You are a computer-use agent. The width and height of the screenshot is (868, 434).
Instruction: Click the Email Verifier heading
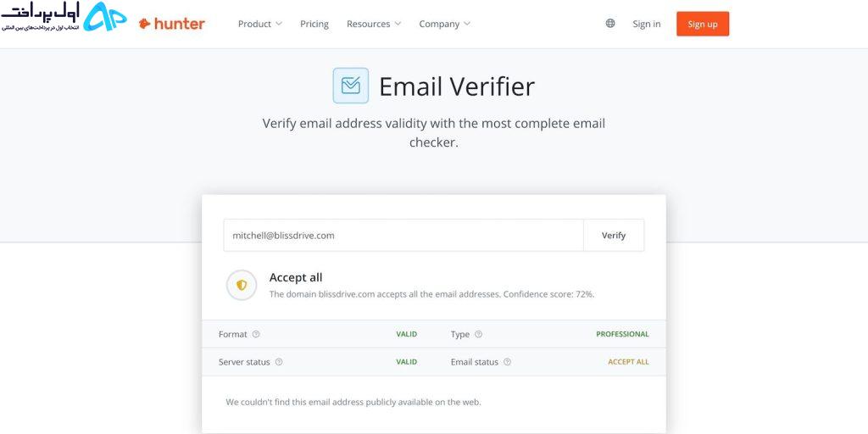457,86
